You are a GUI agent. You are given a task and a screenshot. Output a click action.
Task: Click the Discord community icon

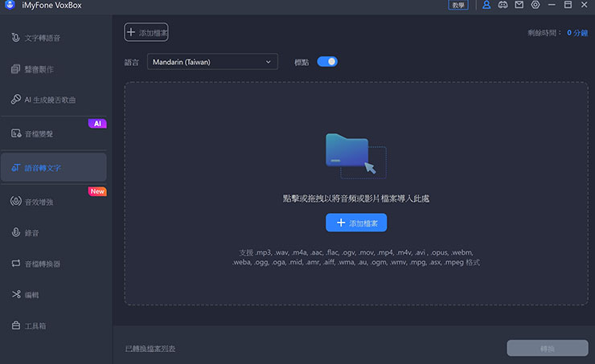(x=503, y=6)
